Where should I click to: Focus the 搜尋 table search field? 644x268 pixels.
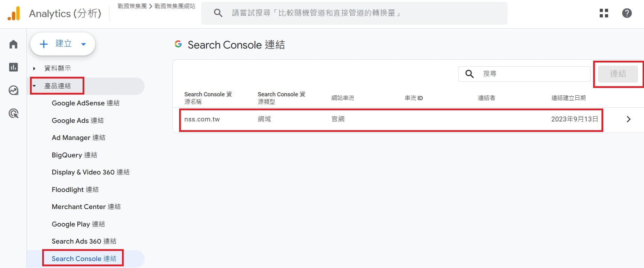point(524,74)
